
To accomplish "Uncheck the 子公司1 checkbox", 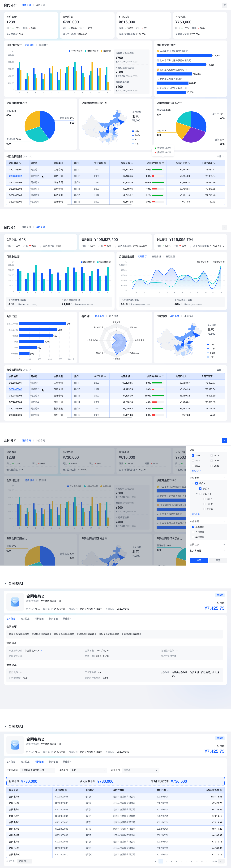I will click(x=200, y=489).
